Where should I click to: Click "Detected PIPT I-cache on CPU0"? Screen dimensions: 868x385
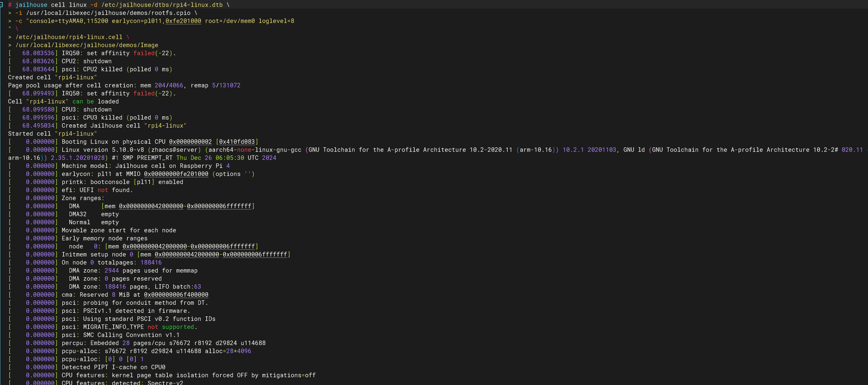click(x=114, y=367)
